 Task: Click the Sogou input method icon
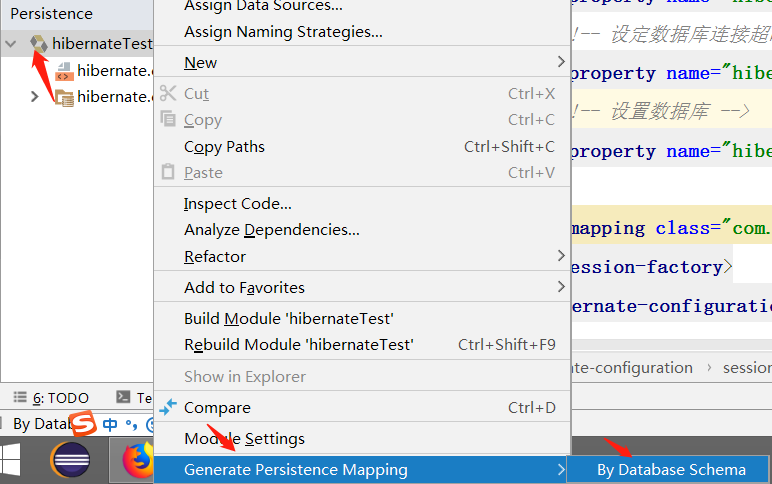click(x=83, y=424)
